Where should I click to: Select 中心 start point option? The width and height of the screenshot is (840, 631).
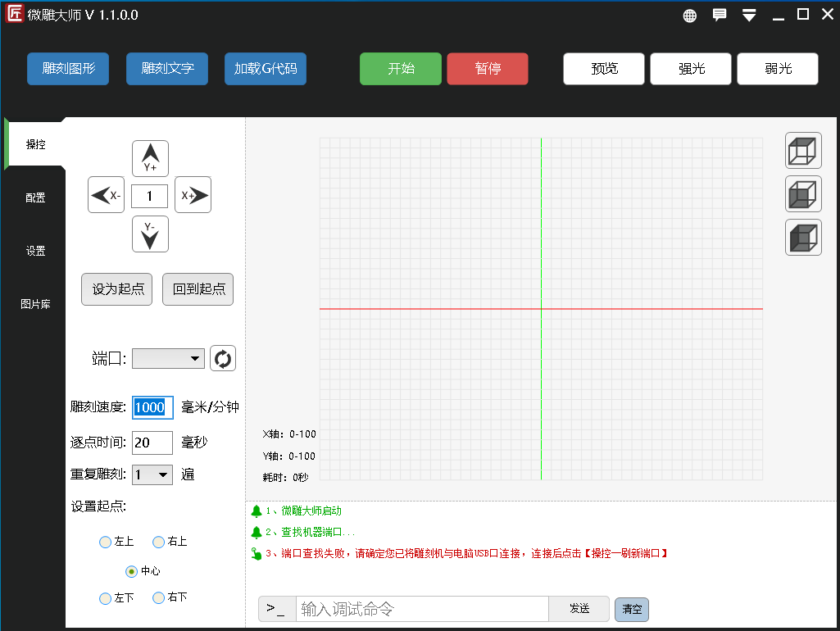pos(131,571)
